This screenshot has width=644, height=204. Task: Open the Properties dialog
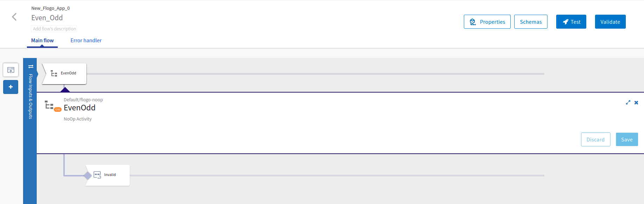pyautogui.click(x=487, y=22)
